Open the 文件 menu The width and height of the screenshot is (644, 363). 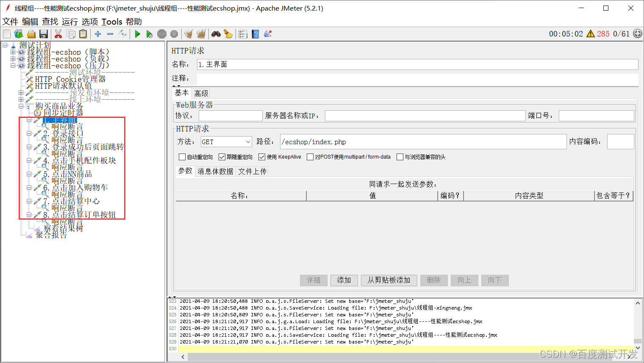click(10, 22)
